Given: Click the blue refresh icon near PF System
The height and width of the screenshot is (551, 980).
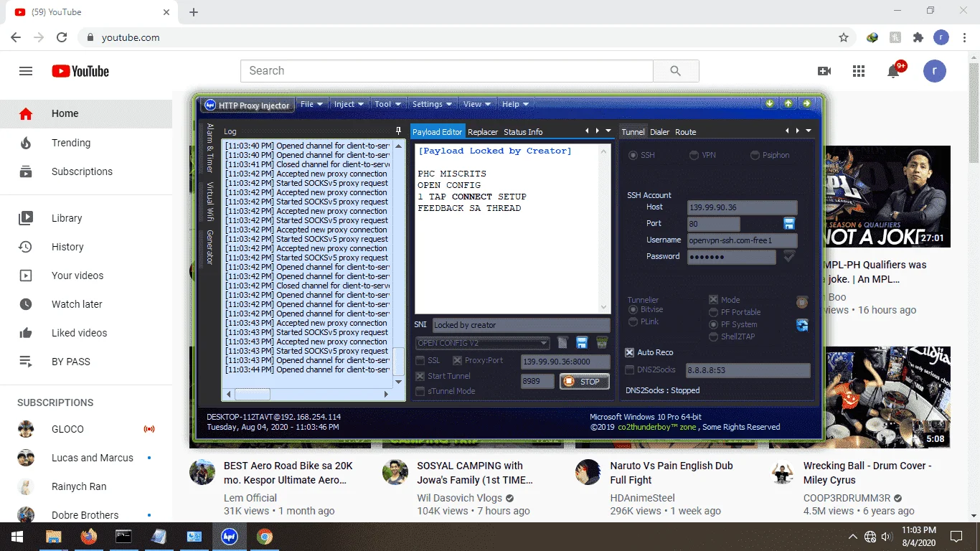Looking at the screenshot, I should point(802,325).
